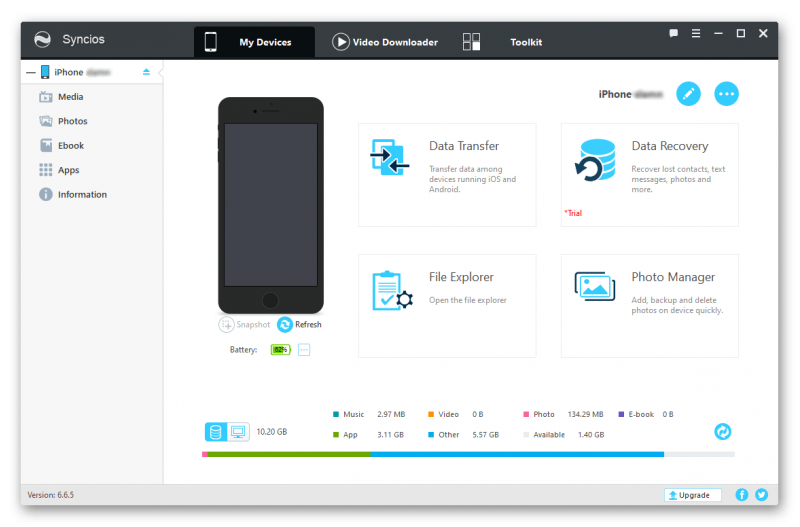Open Media in the sidebar
800x527 pixels.
tap(70, 96)
